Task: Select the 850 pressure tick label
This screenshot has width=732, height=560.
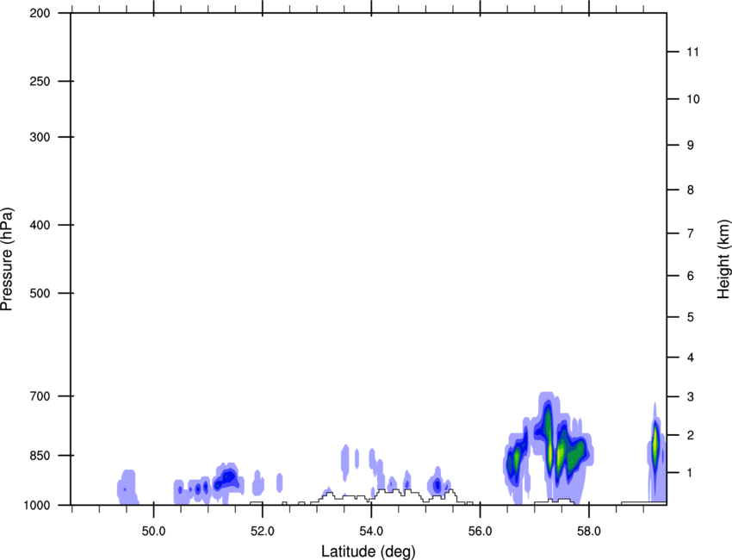Action: [40, 456]
